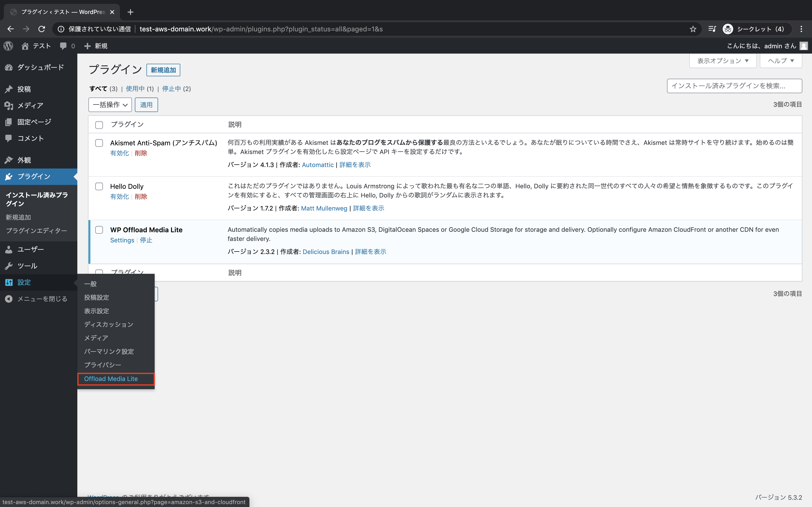Image resolution: width=812 pixels, height=507 pixels.
Task: Open the 一括操作 bulk actions dropdown
Action: (x=110, y=105)
